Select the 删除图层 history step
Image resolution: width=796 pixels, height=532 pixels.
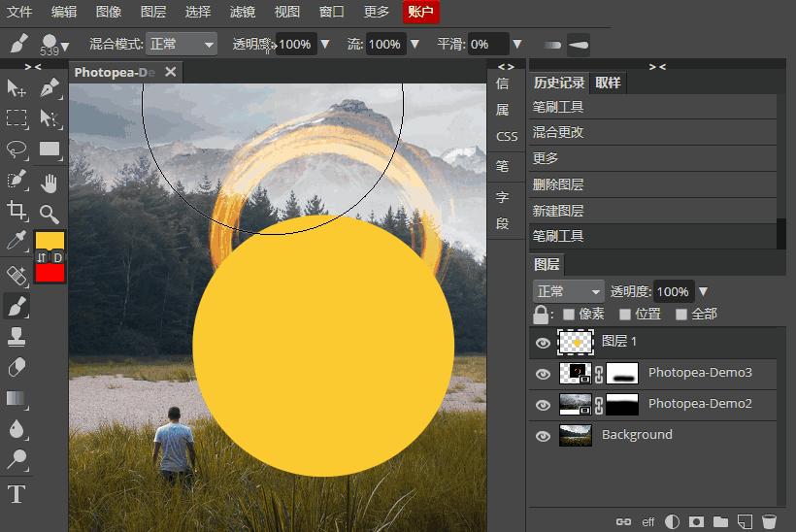click(558, 184)
